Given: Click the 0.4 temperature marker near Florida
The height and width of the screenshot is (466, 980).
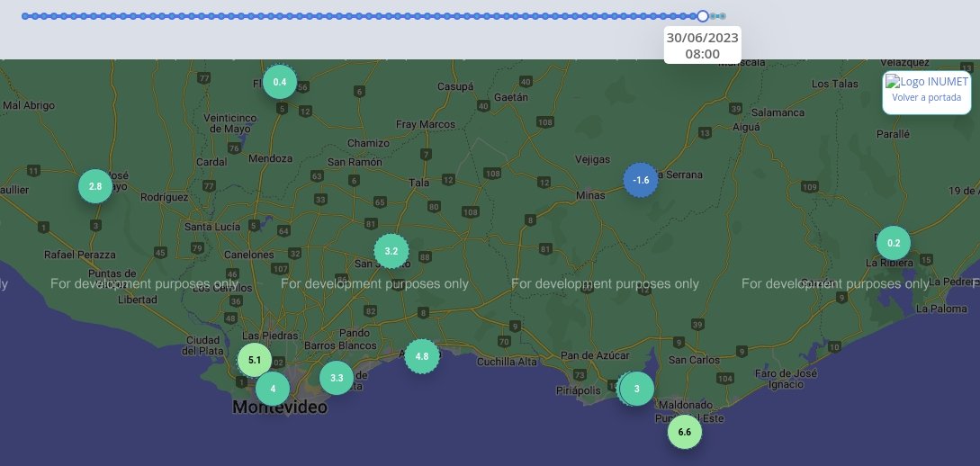Looking at the screenshot, I should (279, 82).
